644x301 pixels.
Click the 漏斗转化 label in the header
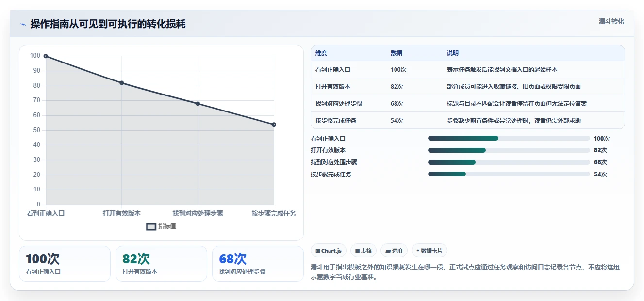coord(611,21)
